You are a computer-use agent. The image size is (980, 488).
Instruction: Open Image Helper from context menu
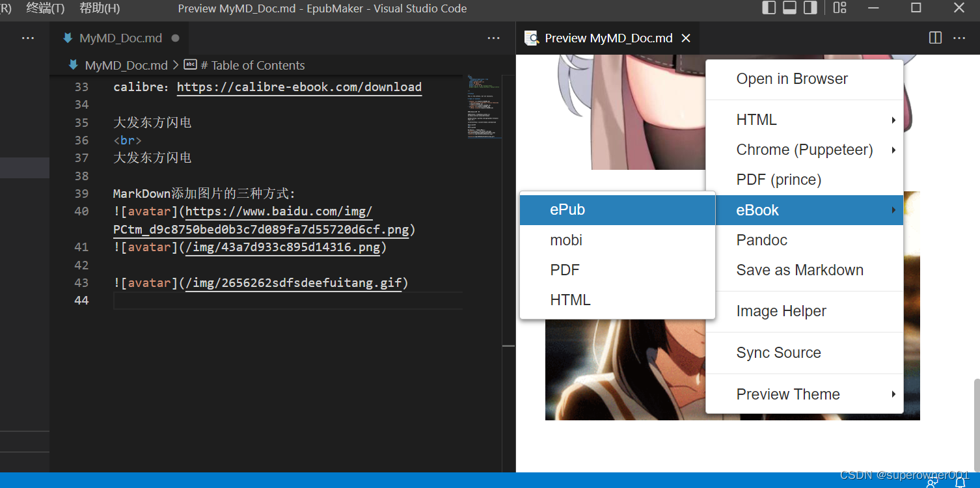(x=804, y=311)
